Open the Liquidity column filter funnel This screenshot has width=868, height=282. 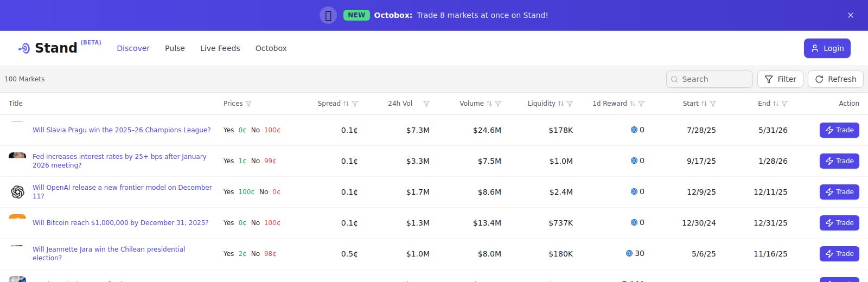pos(570,104)
